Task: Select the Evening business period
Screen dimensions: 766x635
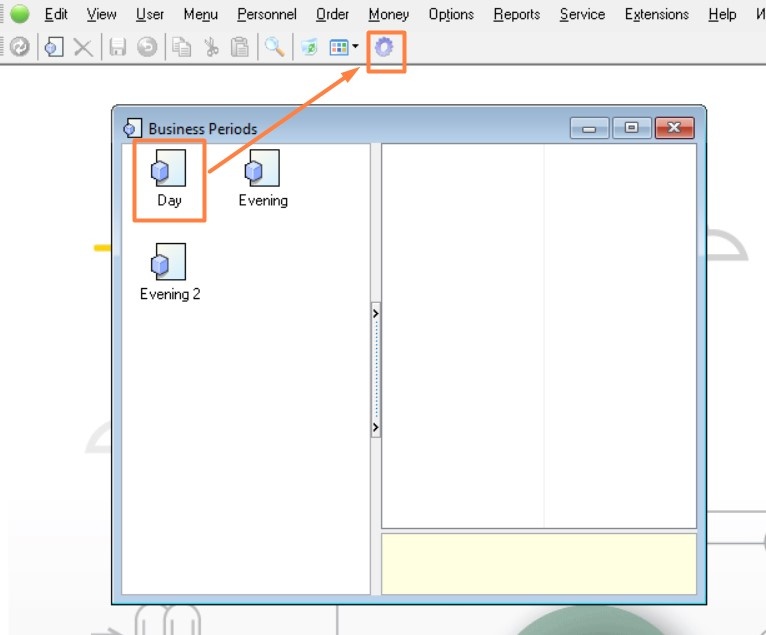Action: [263, 179]
